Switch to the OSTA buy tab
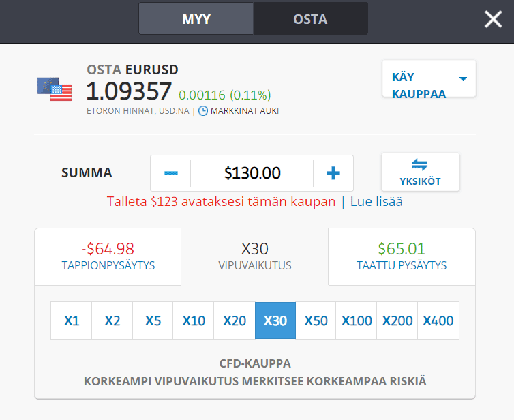Image resolution: width=514 pixels, height=420 pixels. [310, 18]
